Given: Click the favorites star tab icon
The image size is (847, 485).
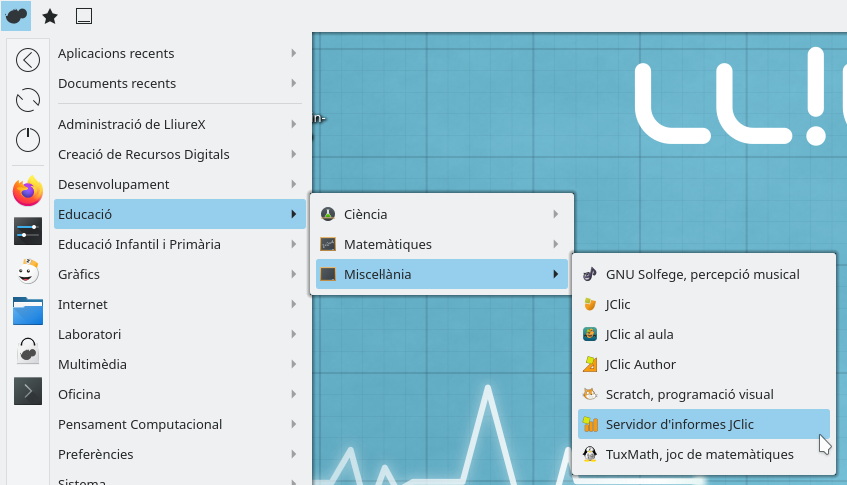Looking at the screenshot, I should 49,15.
